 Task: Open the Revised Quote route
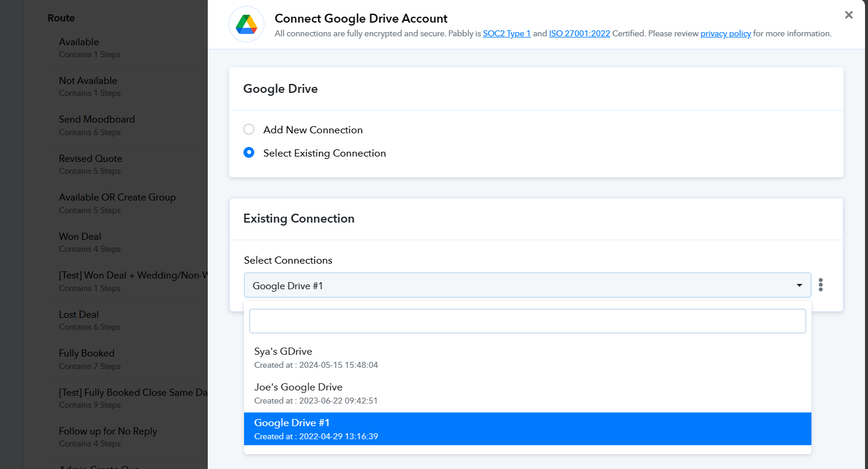pyautogui.click(x=90, y=159)
